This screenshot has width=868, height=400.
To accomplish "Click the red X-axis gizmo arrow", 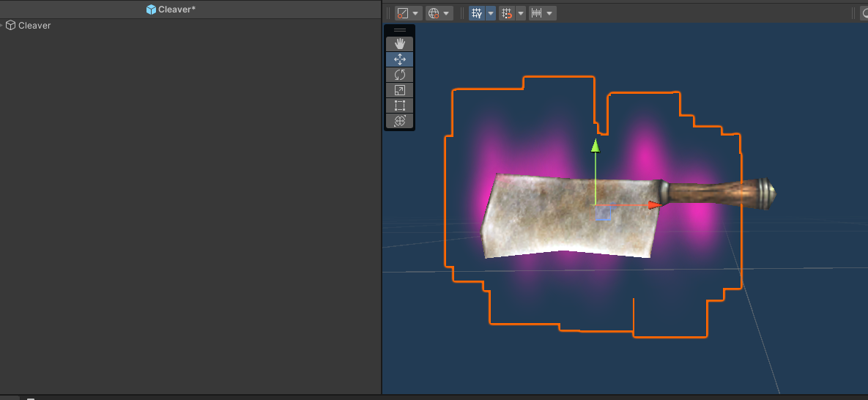I will (x=656, y=205).
